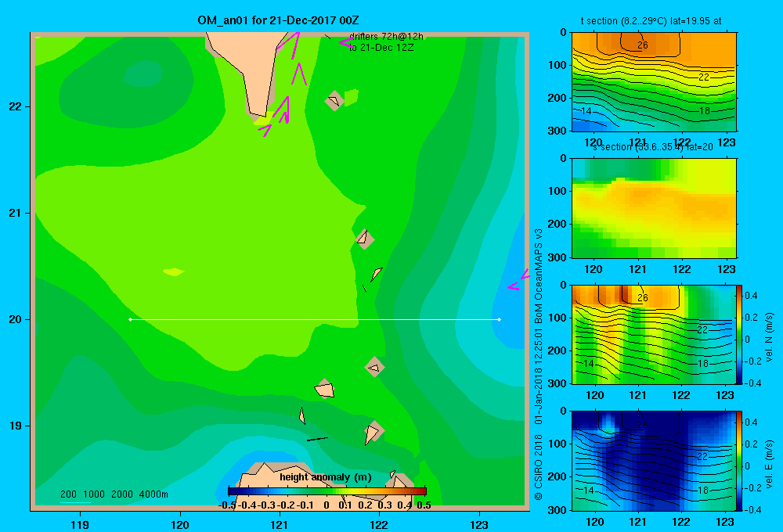
Task: Click longitude label 119 under main map
Action: [x=80, y=524]
